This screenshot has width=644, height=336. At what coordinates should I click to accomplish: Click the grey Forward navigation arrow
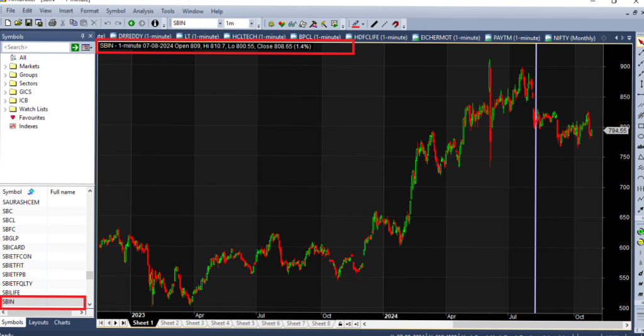tap(142, 23)
